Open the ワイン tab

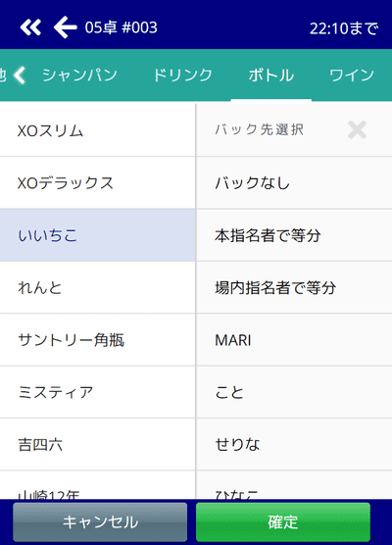(x=352, y=75)
